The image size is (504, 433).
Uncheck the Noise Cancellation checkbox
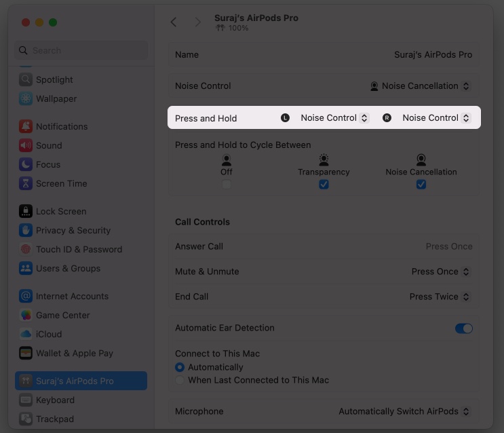[x=421, y=185]
